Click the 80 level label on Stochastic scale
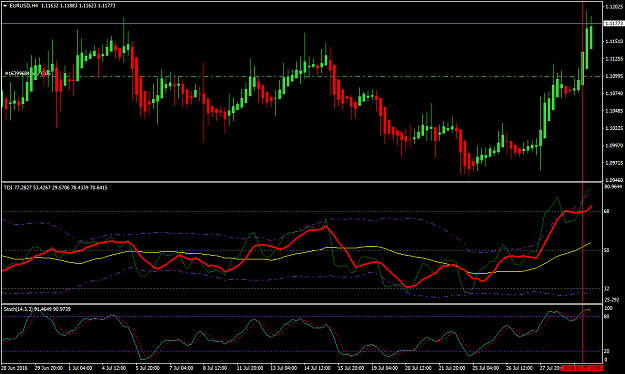This screenshot has height=374, width=625. (x=607, y=317)
